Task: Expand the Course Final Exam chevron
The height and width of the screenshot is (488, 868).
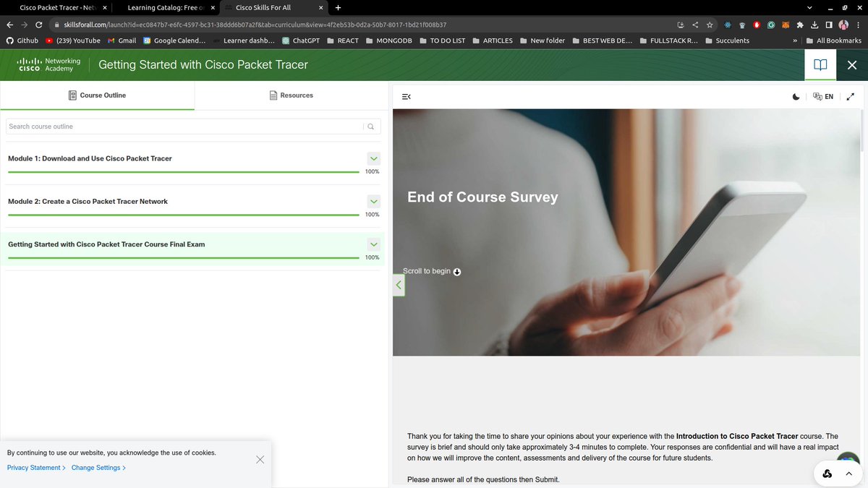Action: pos(373,244)
